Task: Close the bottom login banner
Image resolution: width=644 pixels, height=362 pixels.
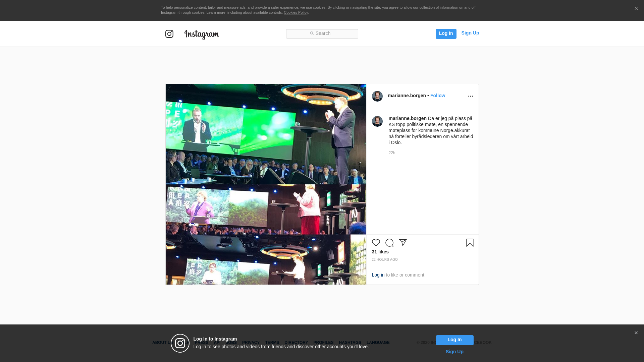Action: coord(636,333)
